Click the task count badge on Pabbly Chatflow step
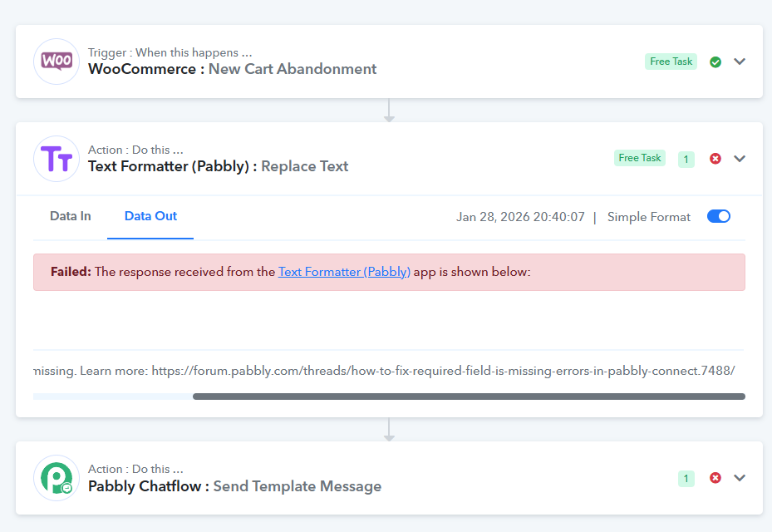772x532 pixels. [x=686, y=478]
